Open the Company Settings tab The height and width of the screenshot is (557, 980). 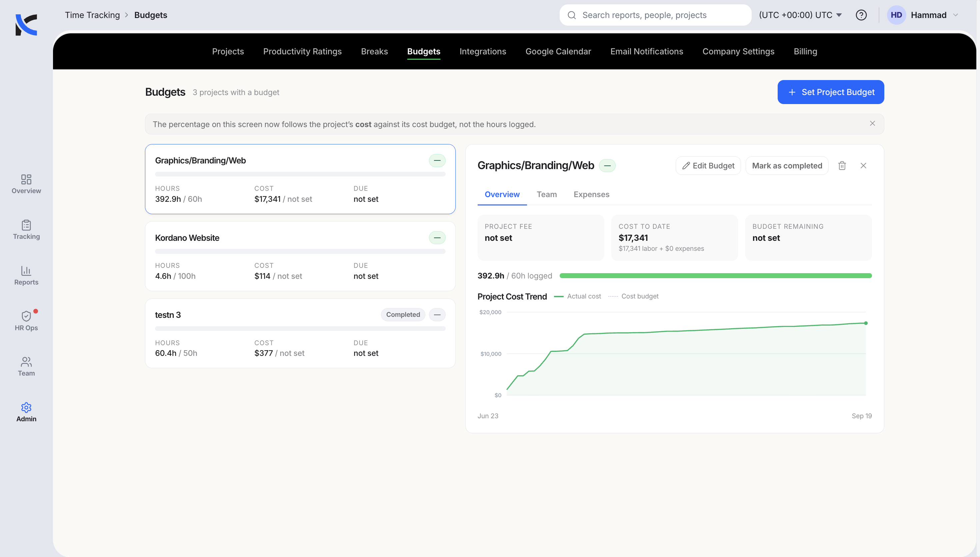coord(738,51)
